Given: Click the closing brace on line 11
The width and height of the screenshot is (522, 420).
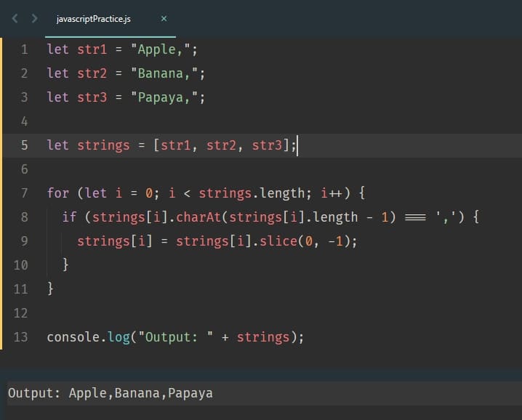Looking at the screenshot, I should pyautogui.click(x=50, y=289).
